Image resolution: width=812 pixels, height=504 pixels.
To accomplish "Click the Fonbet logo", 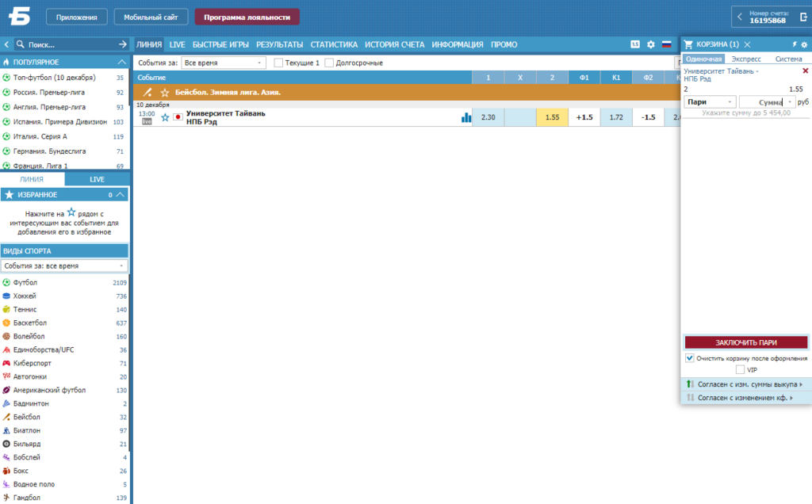I will (x=20, y=17).
